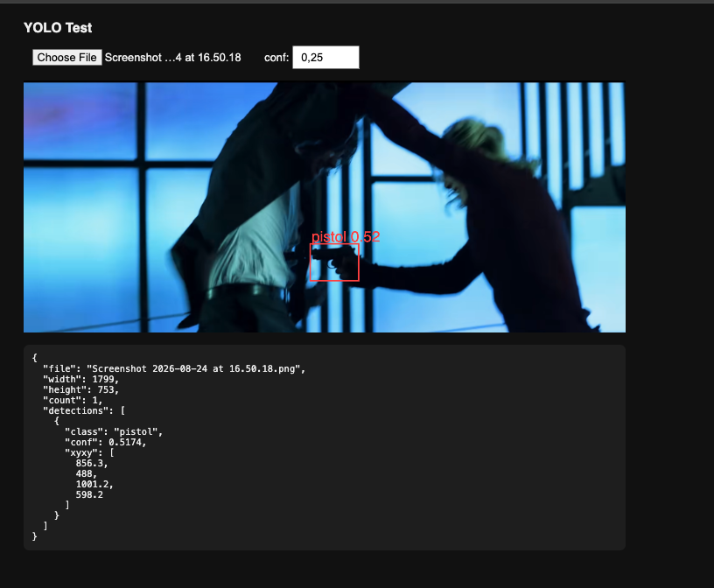The height and width of the screenshot is (588, 714).
Task: Click the conf: label
Action: tap(276, 58)
